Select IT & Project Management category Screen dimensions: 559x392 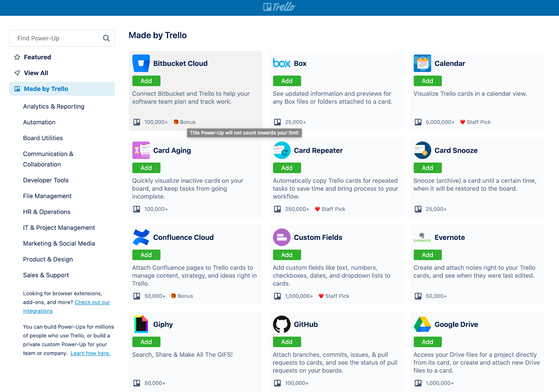59,228
